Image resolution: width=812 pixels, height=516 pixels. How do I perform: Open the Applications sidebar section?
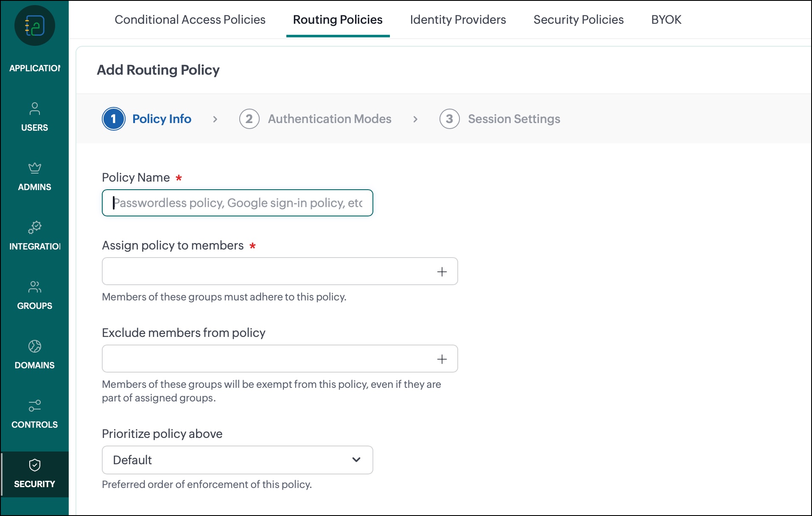(x=34, y=68)
